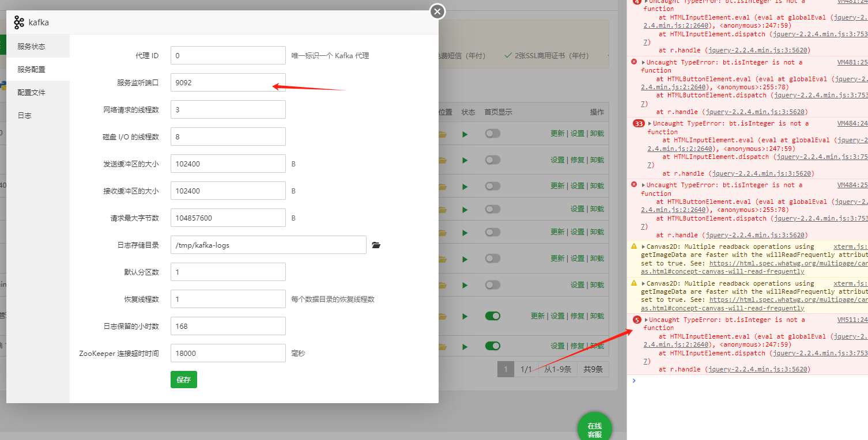
Task: Toggle 首页显示 switch in first table row
Action: point(492,134)
